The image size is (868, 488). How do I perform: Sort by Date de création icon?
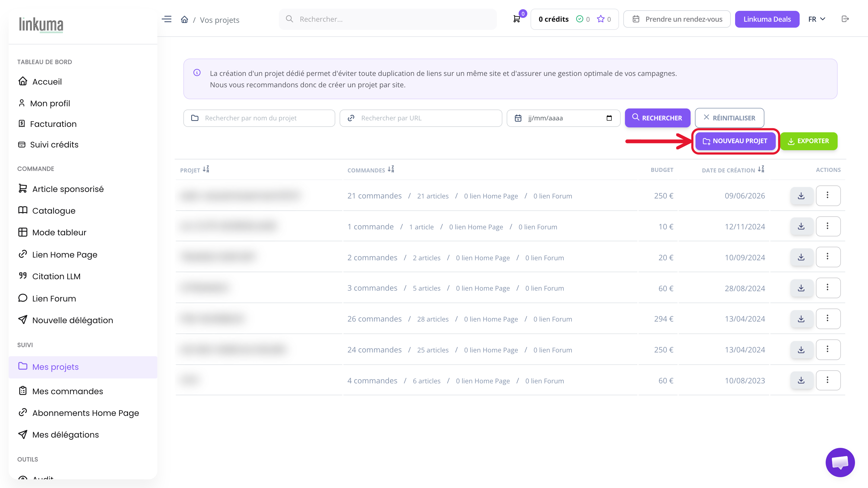click(x=761, y=169)
